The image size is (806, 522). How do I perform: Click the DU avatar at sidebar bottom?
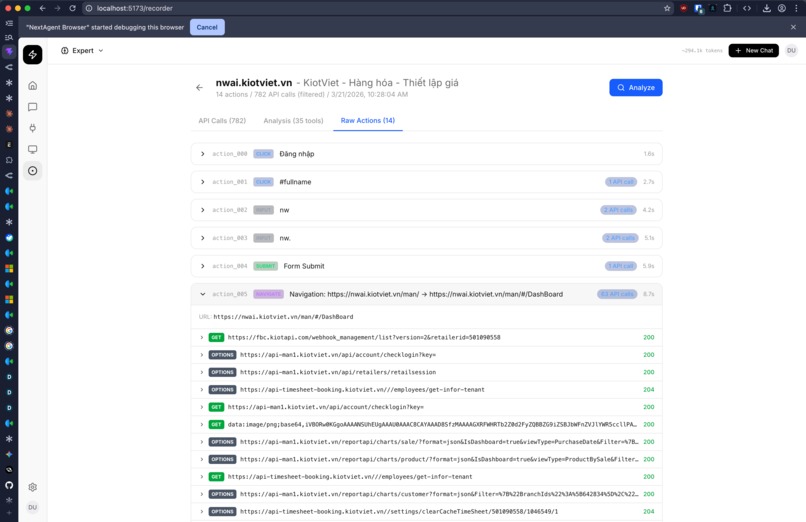[32, 507]
